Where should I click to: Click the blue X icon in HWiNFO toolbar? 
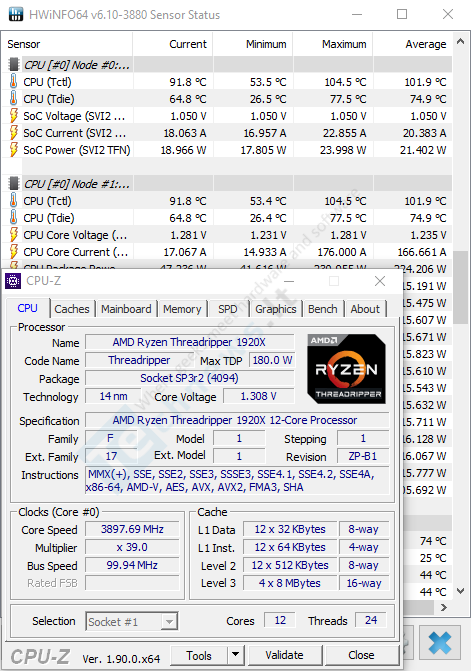[x=439, y=643]
